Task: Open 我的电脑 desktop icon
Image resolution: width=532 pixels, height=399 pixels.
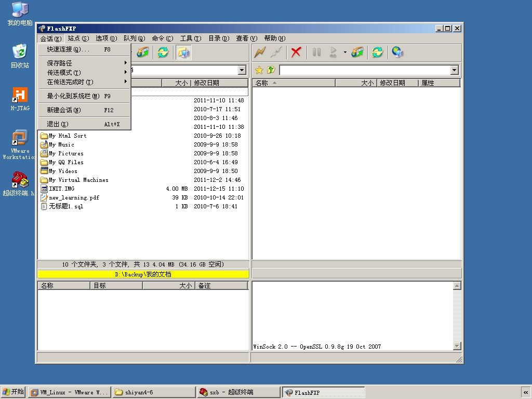Action: coord(20,14)
